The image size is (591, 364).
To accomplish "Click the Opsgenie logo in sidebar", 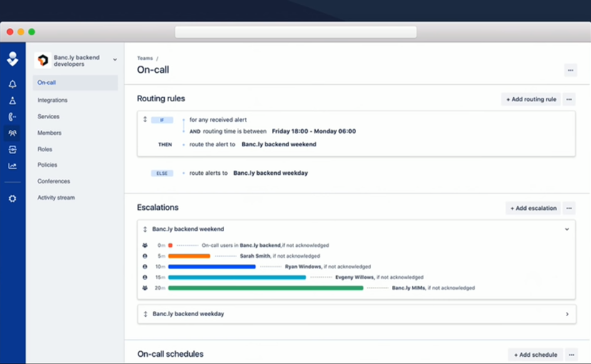I will 12,59.
